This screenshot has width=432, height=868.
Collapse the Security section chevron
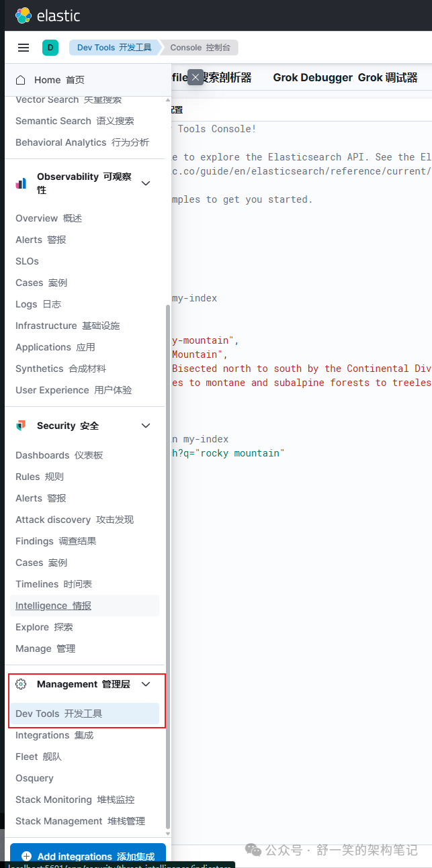pyautogui.click(x=146, y=426)
